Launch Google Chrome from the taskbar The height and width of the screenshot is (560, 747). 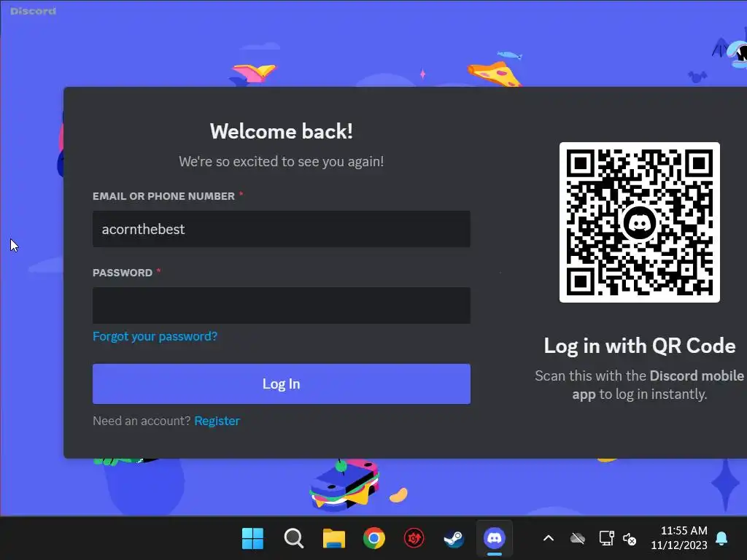pyautogui.click(x=374, y=539)
